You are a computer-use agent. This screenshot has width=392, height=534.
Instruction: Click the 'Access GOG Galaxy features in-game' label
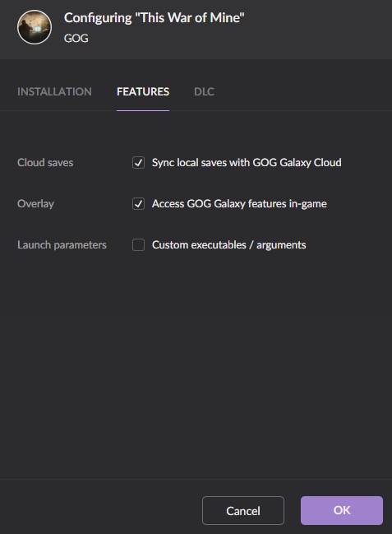(239, 204)
